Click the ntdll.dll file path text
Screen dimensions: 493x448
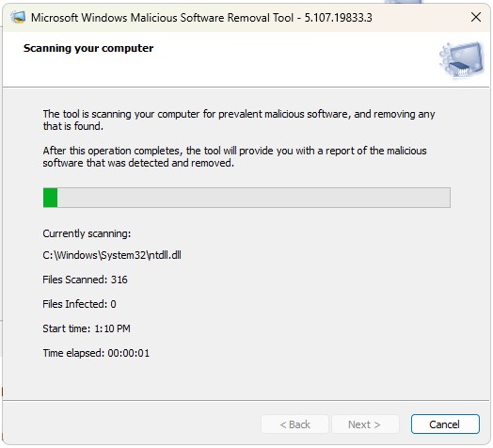112,255
